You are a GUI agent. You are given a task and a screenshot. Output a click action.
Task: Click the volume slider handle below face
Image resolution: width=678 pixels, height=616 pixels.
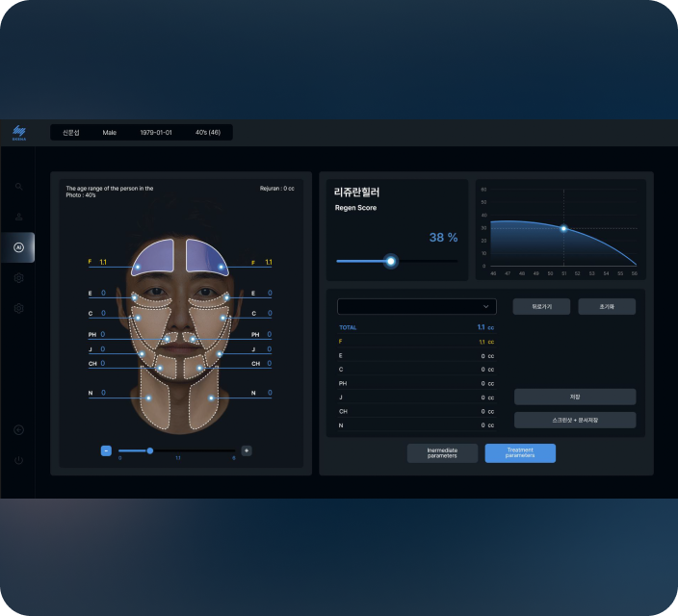150,450
